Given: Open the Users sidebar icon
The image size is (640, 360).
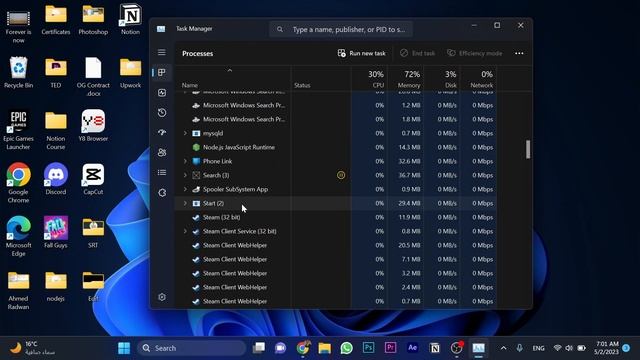Looking at the screenshot, I should [162, 152].
